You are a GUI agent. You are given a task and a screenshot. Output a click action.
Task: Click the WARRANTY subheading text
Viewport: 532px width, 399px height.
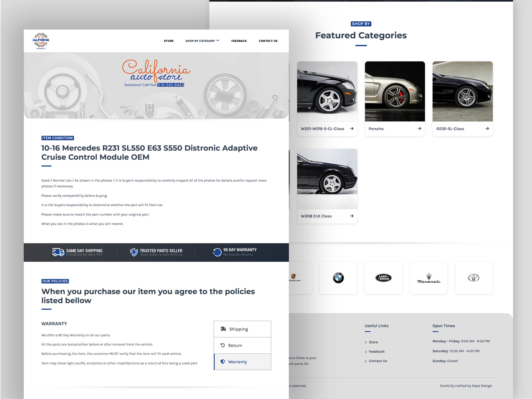pos(54,324)
